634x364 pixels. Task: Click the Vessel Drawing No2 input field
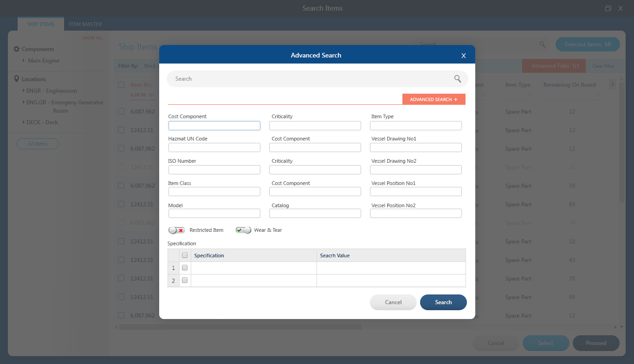click(416, 170)
